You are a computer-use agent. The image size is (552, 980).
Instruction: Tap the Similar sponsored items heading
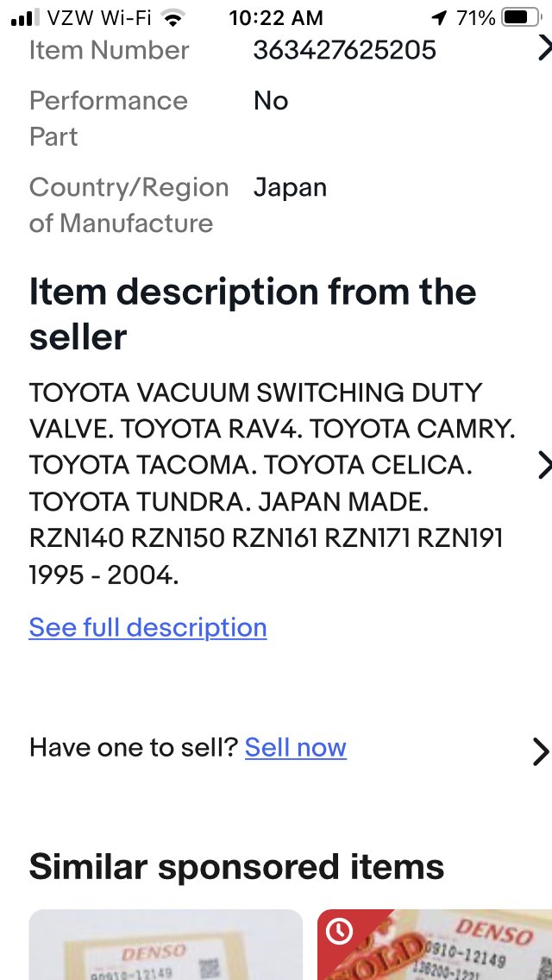point(236,867)
